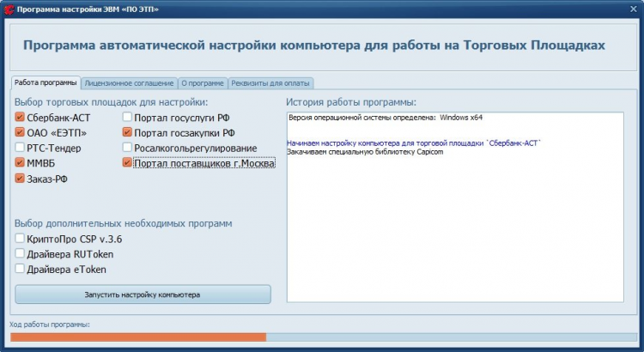Tick the Драйвера RUToken checkbox
The image size is (644, 352).
point(20,253)
